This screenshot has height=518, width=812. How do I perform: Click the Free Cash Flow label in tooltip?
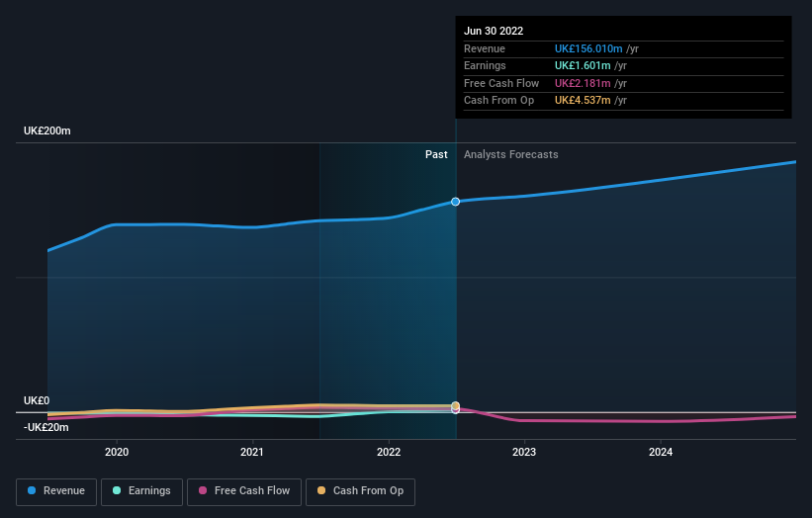tap(501, 83)
